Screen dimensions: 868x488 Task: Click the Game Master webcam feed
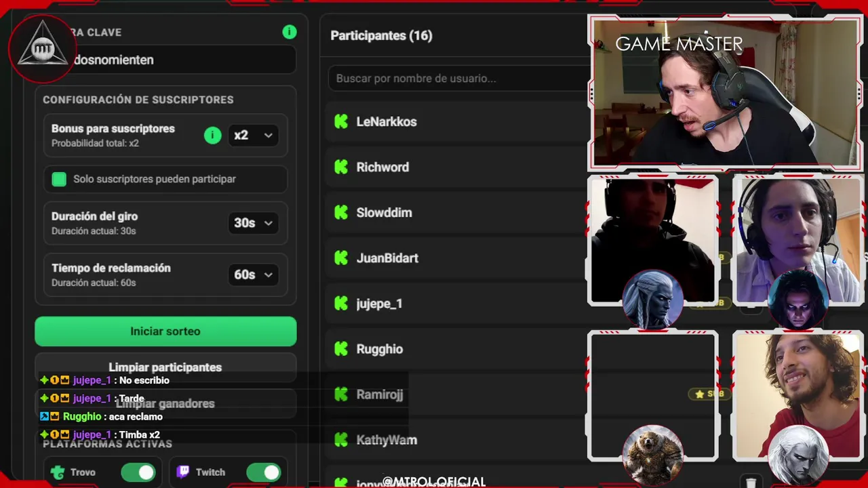click(x=726, y=93)
